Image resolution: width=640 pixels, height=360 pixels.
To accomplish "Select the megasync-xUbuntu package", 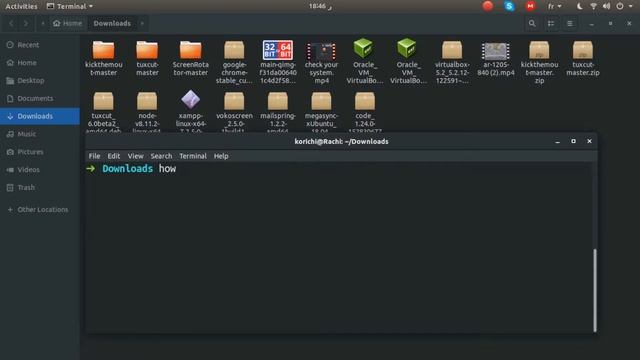I will (322, 111).
